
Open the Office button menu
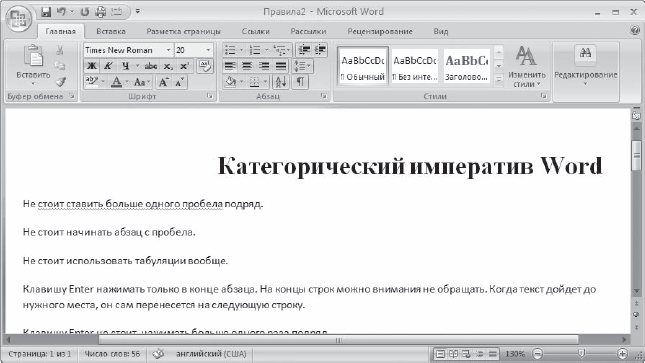[19, 18]
